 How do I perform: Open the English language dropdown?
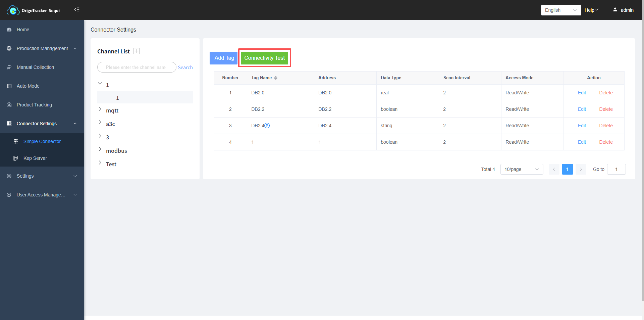point(560,10)
